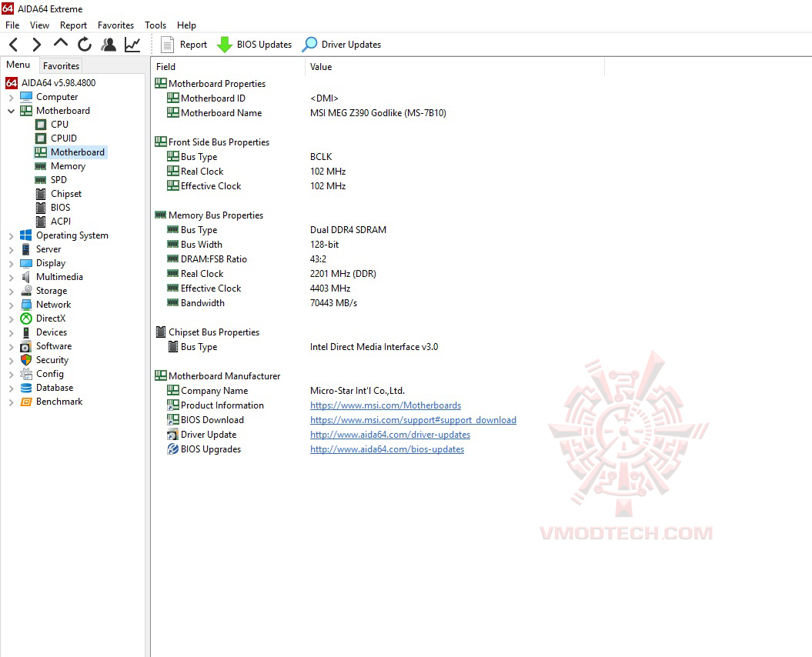This screenshot has height=657, width=812.
Task: Select the BIOS tree item
Action: [x=60, y=208]
